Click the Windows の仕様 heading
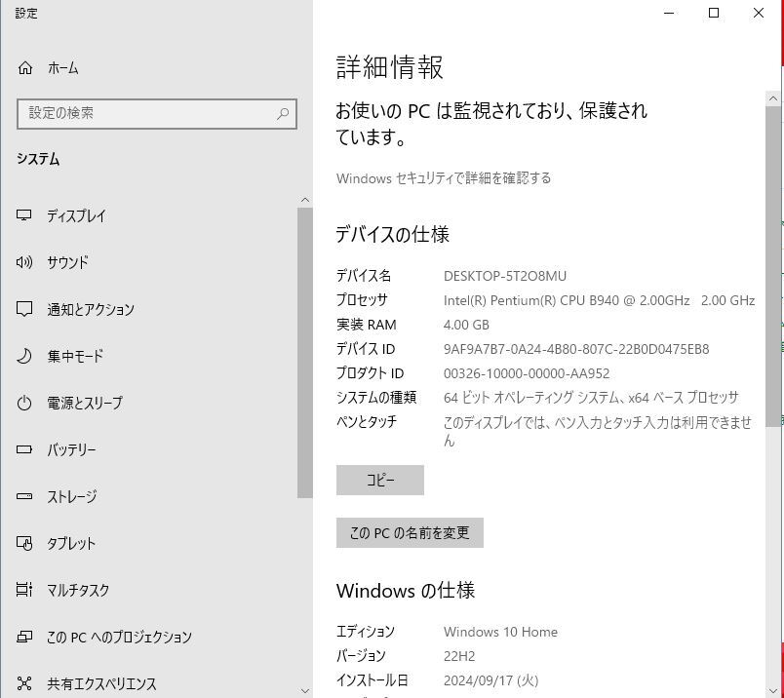The width and height of the screenshot is (784, 698). (406, 591)
